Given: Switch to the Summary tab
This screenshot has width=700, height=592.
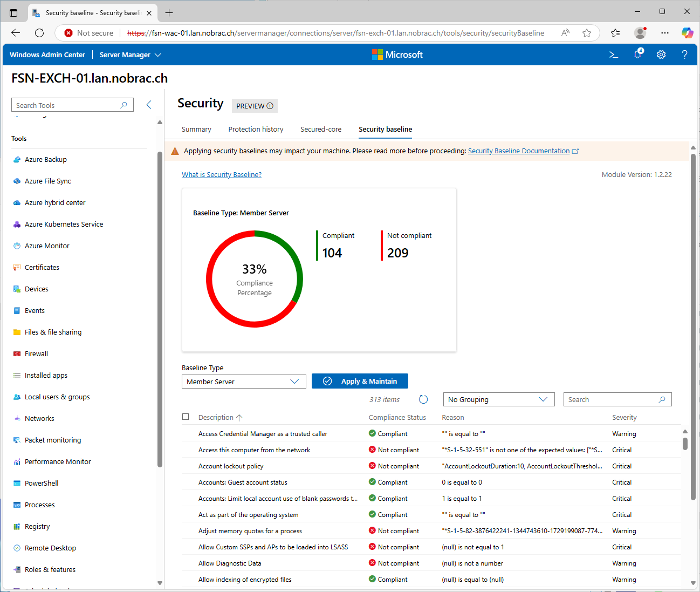Looking at the screenshot, I should point(196,130).
